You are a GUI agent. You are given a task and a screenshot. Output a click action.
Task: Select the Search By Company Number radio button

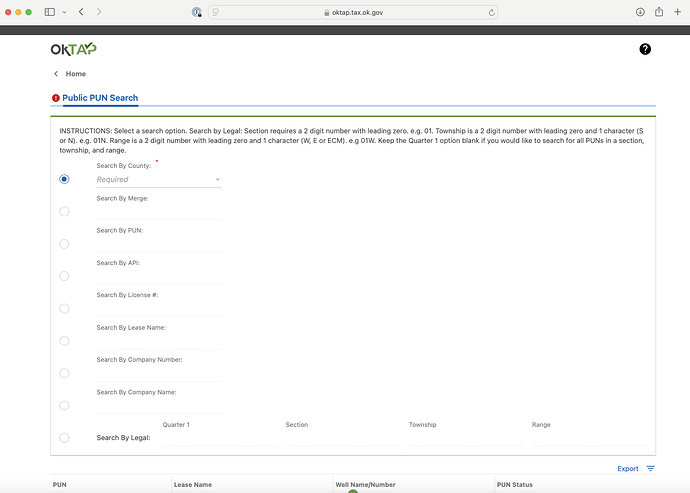point(64,373)
